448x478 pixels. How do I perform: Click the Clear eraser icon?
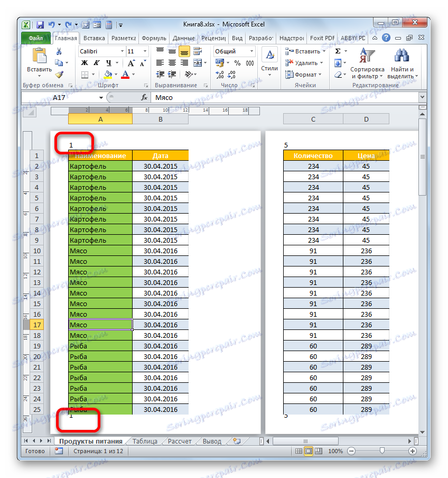(x=338, y=75)
